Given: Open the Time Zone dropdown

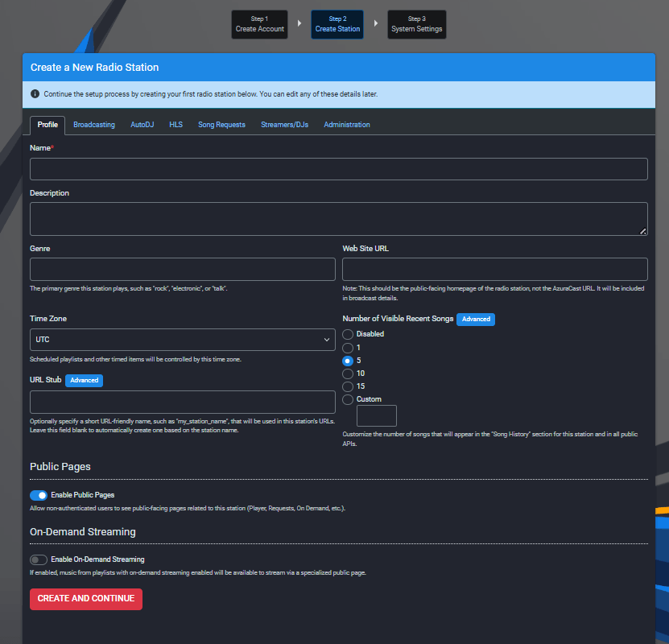Looking at the screenshot, I should click(182, 340).
